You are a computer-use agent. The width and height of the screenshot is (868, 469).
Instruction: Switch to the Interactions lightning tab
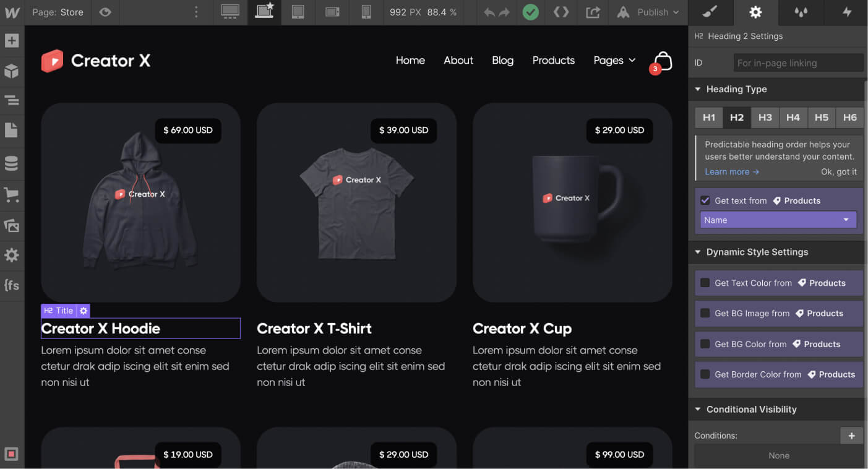pyautogui.click(x=846, y=12)
